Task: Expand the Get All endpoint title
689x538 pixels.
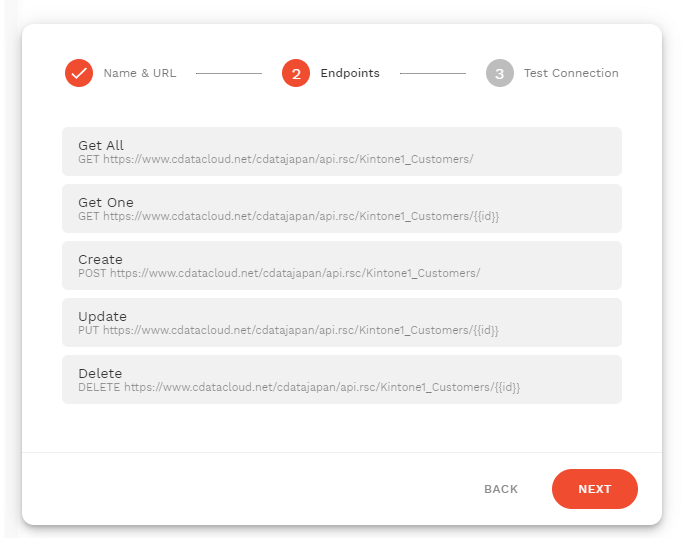Action: pyautogui.click(x=101, y=146)
